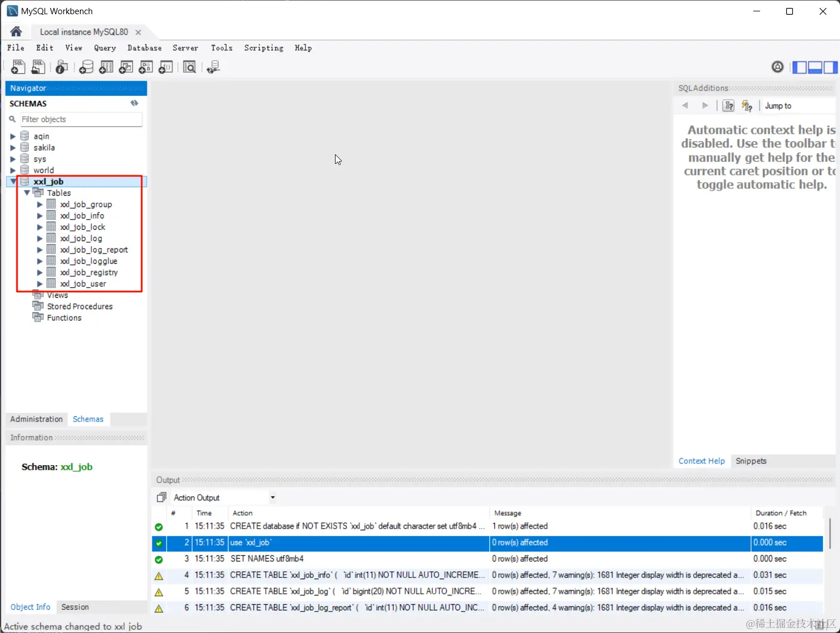Click the Jump to field

click(x=798, y=106)
